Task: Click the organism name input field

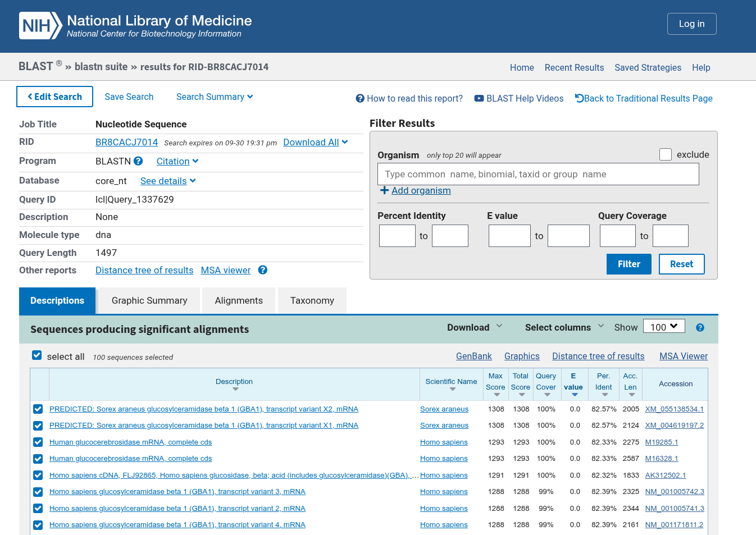Action: click(538, 174)
